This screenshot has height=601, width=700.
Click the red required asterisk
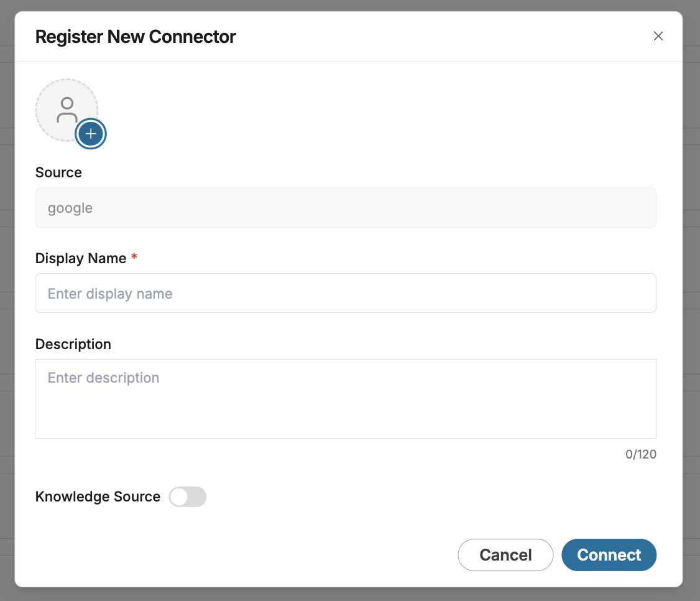point(134,258)
